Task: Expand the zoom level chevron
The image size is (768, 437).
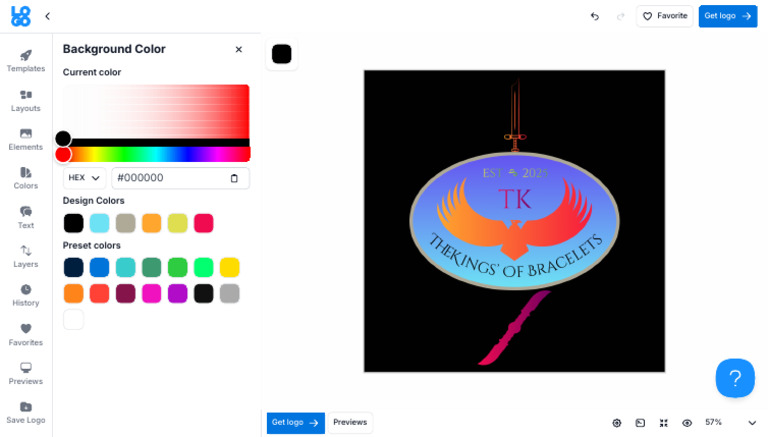Action: tap(752, 423)
